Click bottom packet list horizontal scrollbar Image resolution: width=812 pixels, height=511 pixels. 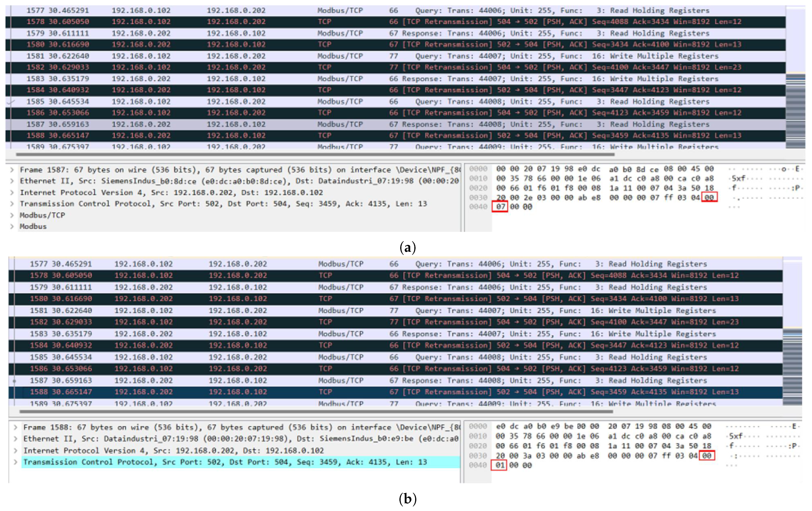[316, 412]
